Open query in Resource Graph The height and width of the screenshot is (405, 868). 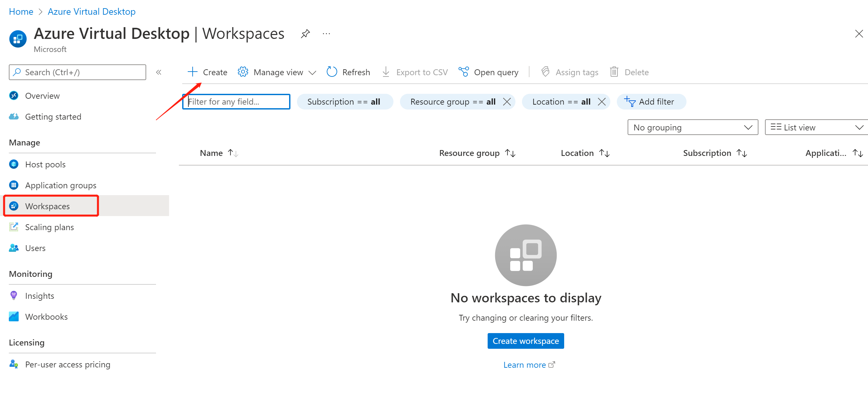click(x=488, y=72)
